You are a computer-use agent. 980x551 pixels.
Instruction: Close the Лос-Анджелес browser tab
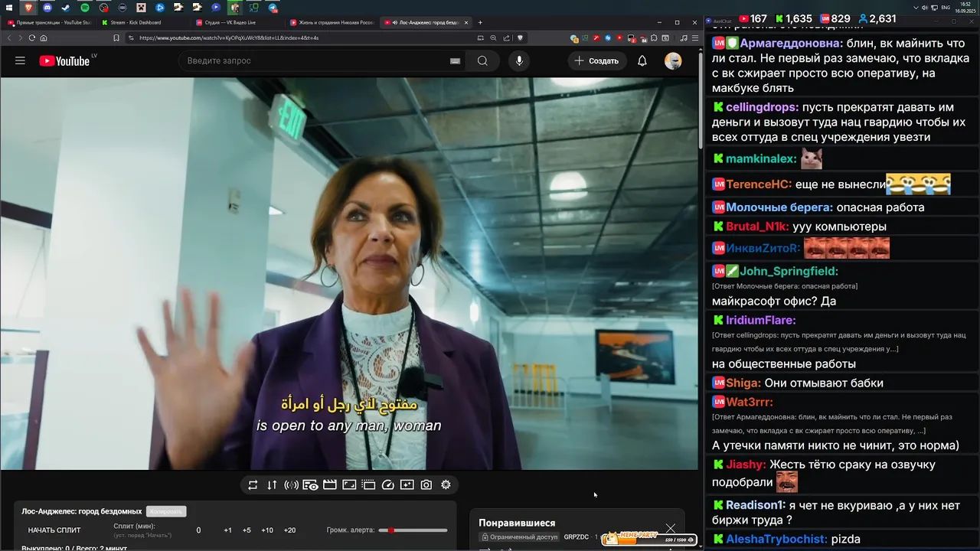pos(466,22)
